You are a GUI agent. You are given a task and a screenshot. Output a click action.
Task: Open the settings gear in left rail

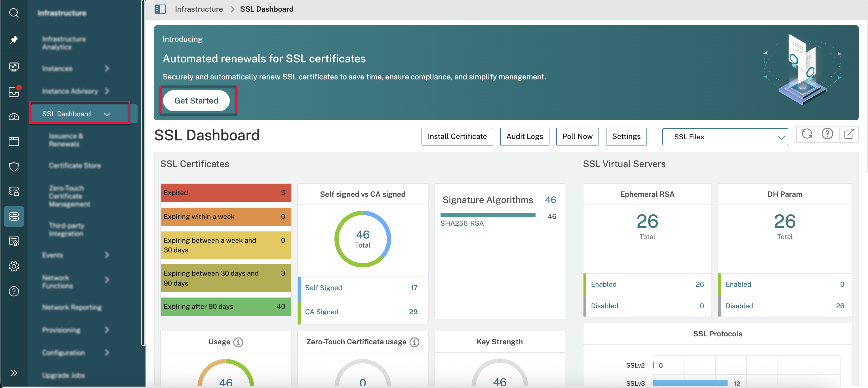point(14,266)
